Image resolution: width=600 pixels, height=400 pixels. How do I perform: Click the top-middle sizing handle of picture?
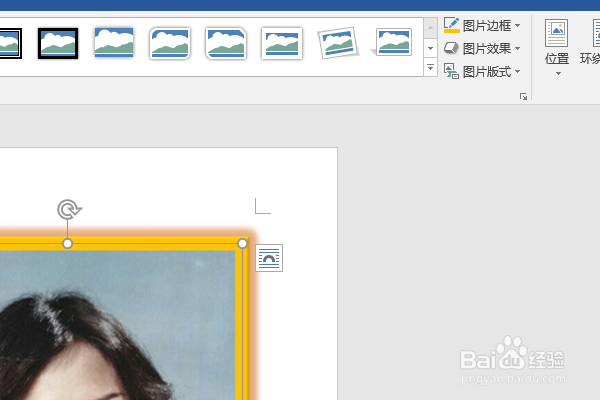(x=67, y=243)
